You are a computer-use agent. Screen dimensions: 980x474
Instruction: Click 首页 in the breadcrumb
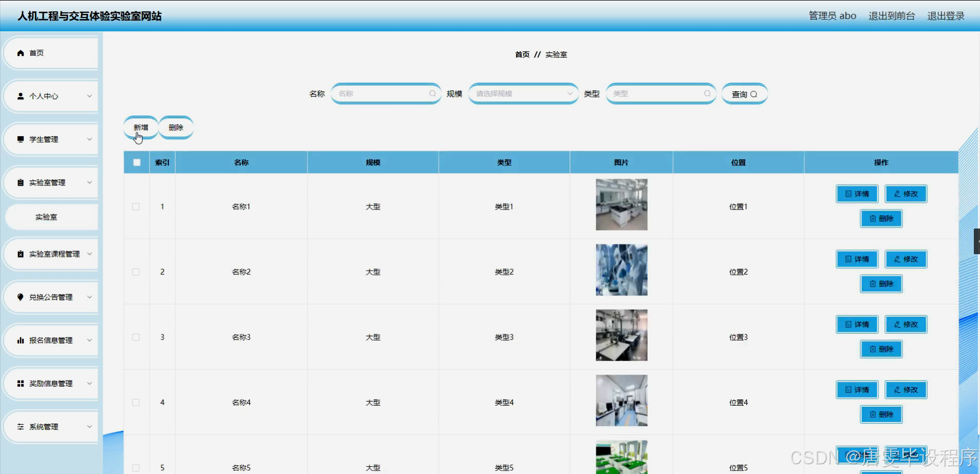(522, 54)
